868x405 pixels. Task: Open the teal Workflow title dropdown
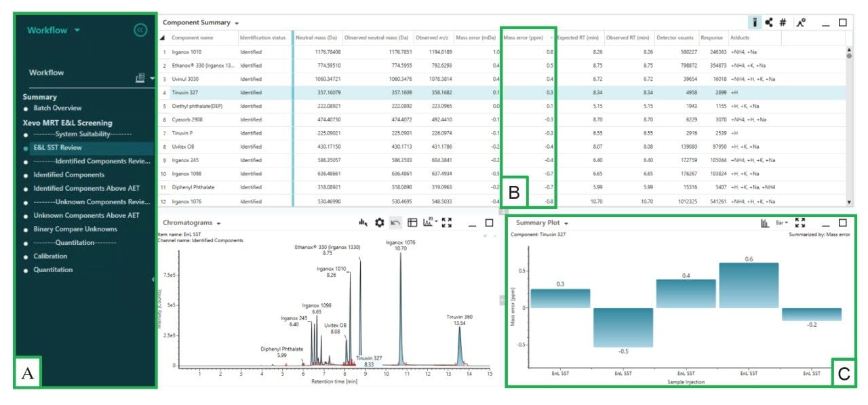coord(77,31)
